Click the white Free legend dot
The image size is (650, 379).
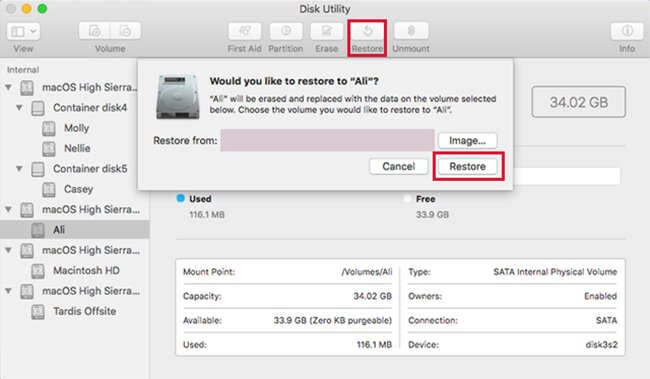point(407,198)
